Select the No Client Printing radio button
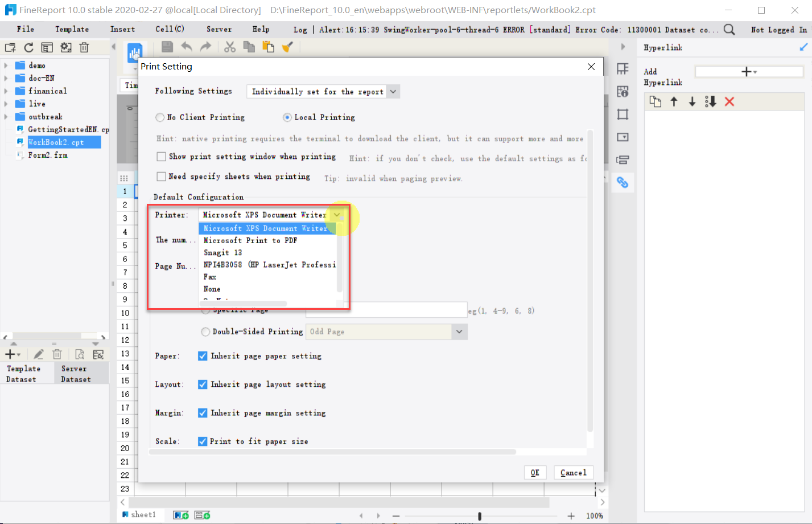The width and height of the screenshot is (812, 524). 160,117
